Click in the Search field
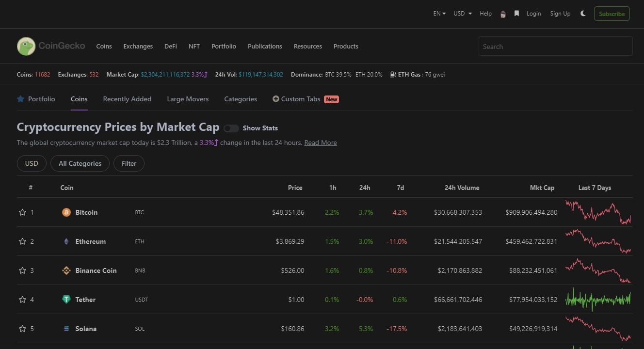This screenshot has width=644, height=349. 556,46
